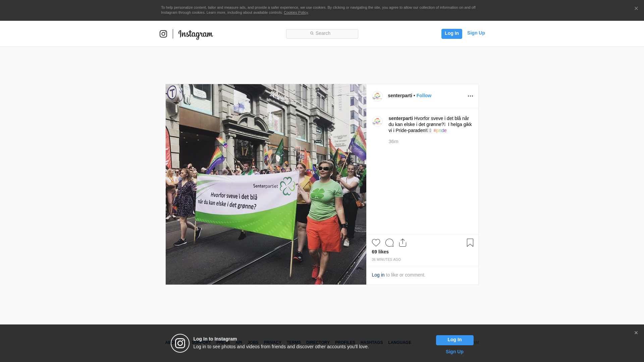Like the post with heart icon
Screen dimensions: 644x362
point(376,243)
